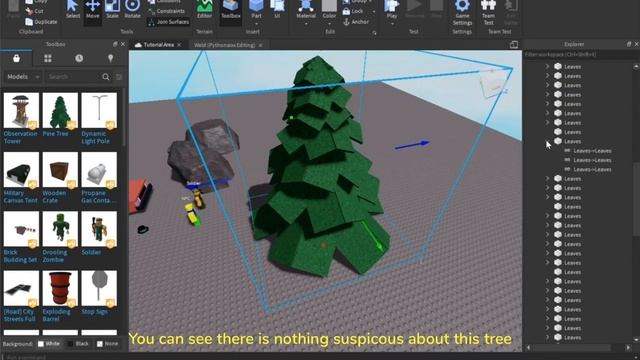This screenshot has height=360, width=640.
Task: Focus the Filter workspace field
Action: 581,54
